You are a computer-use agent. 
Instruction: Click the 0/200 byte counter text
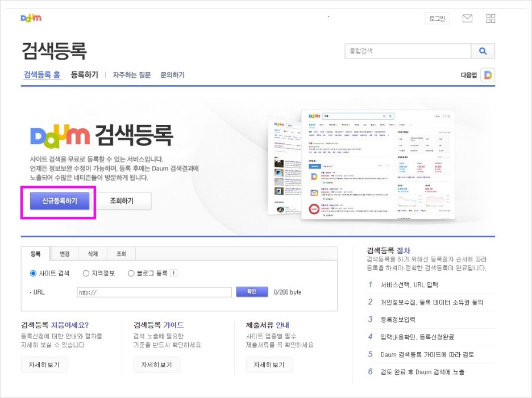tap(288, 292)
